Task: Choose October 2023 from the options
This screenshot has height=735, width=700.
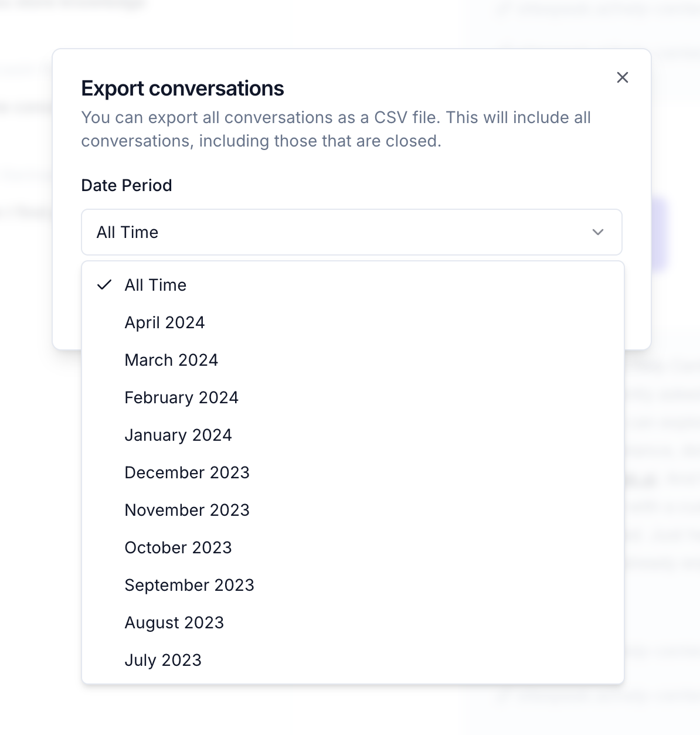Action: click(x=178, y=547)
